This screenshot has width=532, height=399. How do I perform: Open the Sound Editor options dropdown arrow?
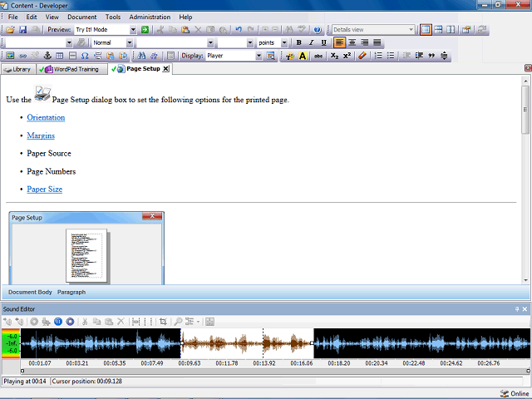tap(198, 322)
